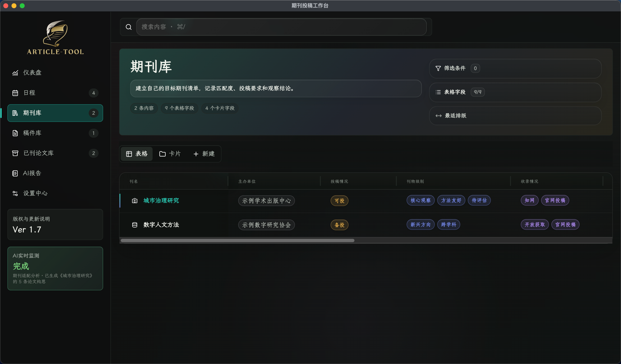Click the database icon beside 数字人文方法

click(135, 225)
